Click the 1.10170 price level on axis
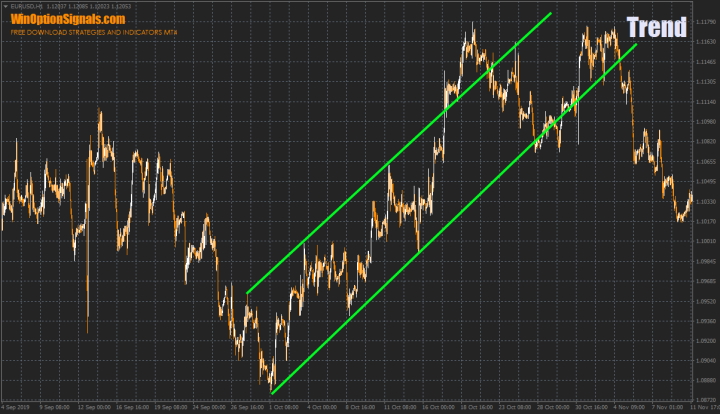Image resolution: width=720 pixels, height=414 pixels. point(704,221)
